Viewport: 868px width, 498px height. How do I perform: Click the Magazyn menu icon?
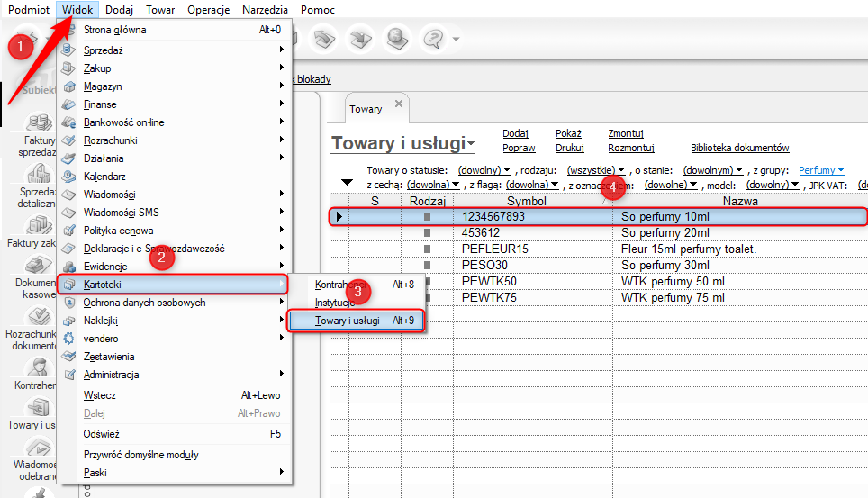68,86
